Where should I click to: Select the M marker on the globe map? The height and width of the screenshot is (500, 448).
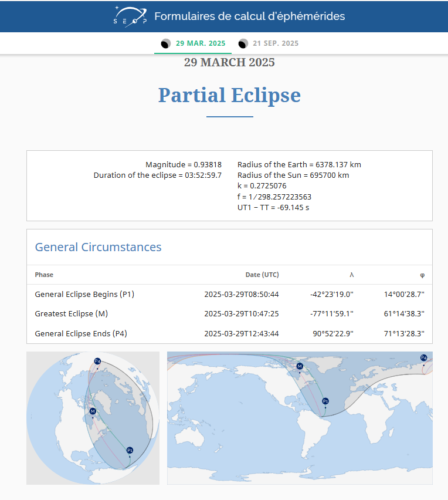[93, 411]
